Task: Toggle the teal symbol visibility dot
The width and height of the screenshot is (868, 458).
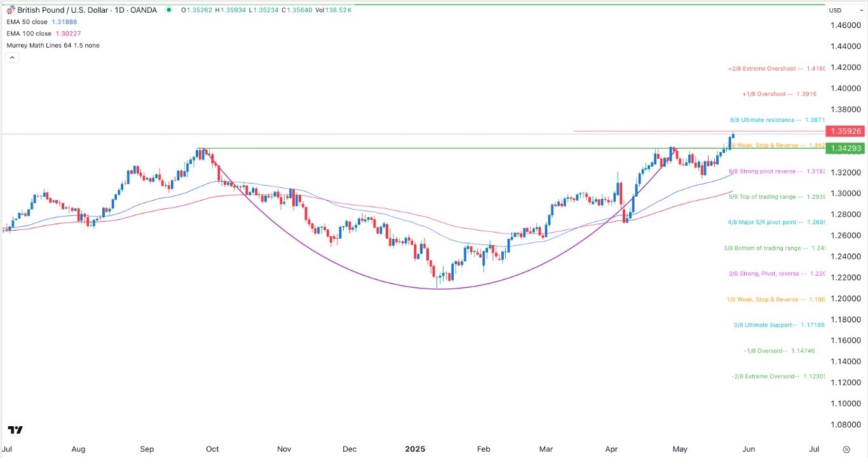Action: pos(168,10)
